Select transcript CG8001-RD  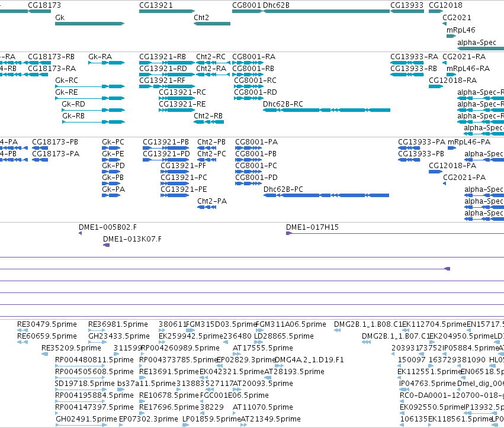(x=249, y=98)
